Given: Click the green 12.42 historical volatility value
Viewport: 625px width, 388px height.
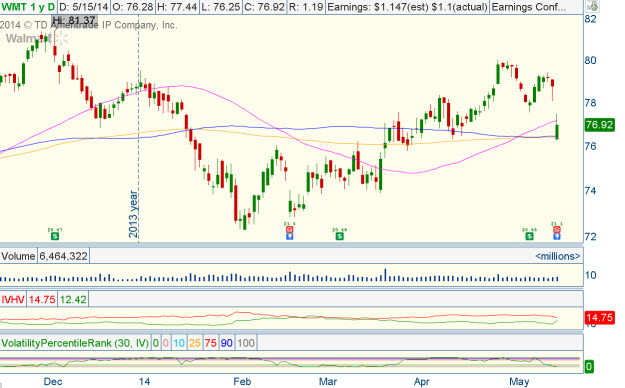Looking at the screenshot, I should click(x=73, y=299).
